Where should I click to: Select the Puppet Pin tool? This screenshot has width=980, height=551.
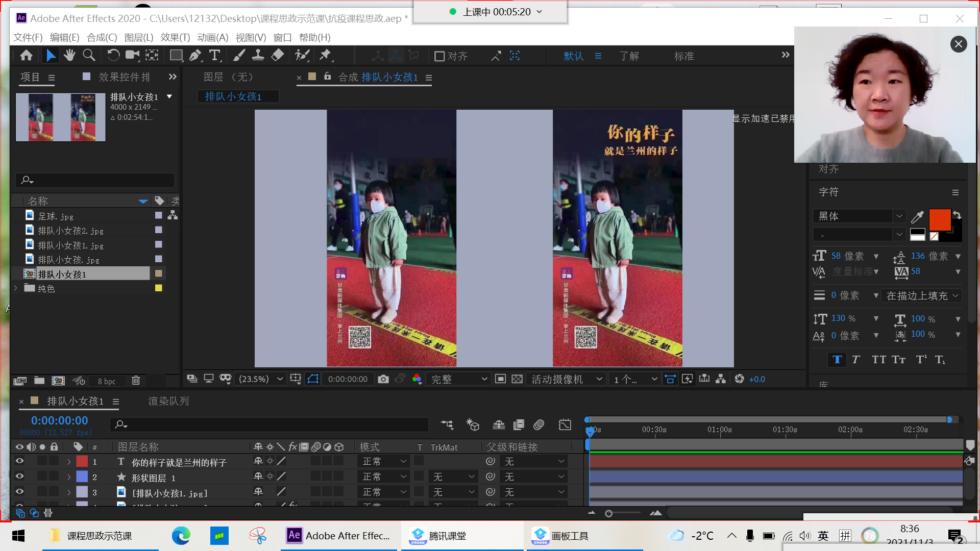(x=325, y=55)
